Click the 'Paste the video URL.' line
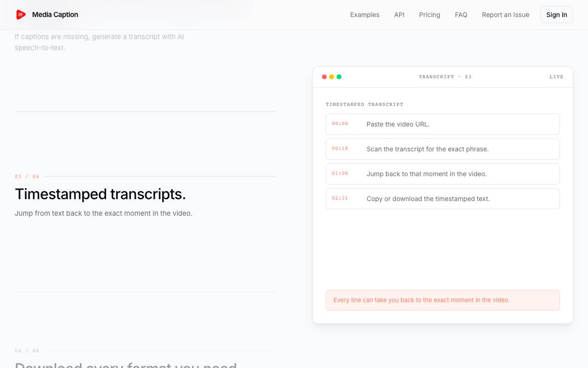Screen dimensions: 588x368 coord(443,124)
